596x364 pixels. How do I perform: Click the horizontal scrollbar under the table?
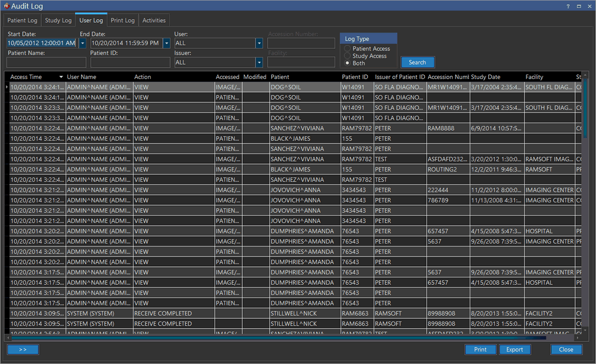[279, 337]
